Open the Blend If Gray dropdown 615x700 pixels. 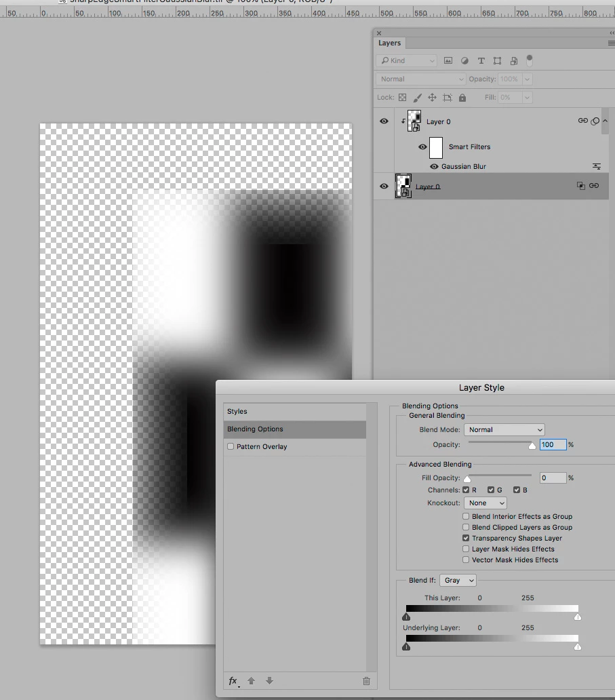pyautogui.click(x=458, y=581)
